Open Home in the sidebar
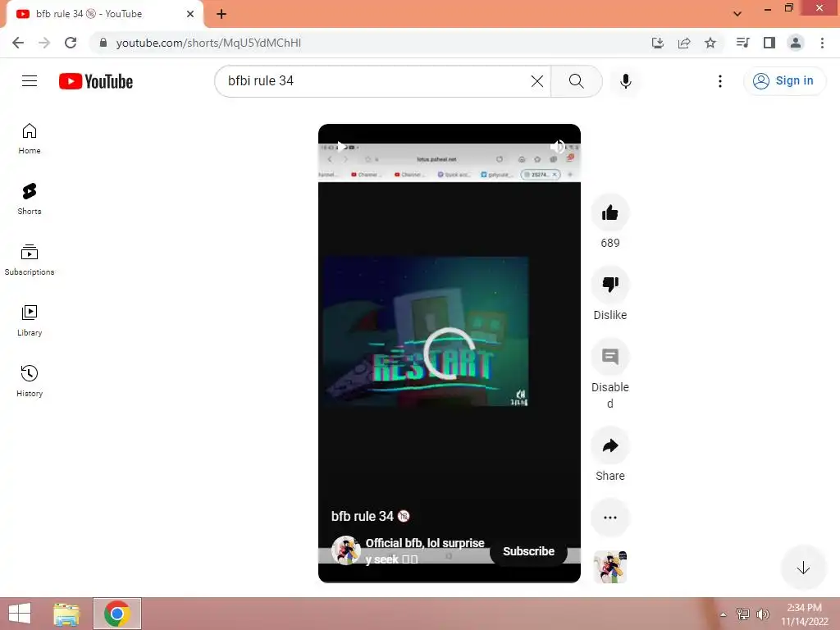 click(x=30, y=139)
